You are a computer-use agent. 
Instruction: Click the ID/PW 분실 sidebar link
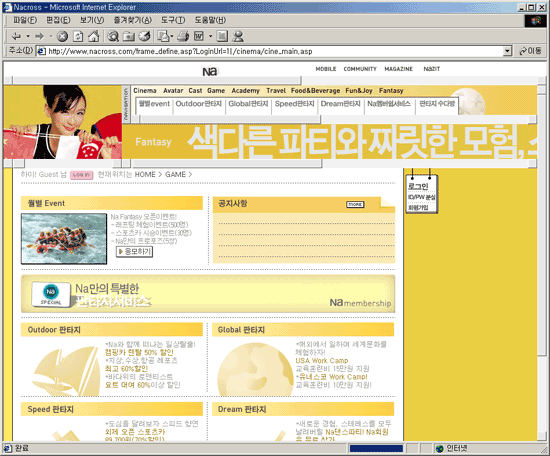point(421,197)
